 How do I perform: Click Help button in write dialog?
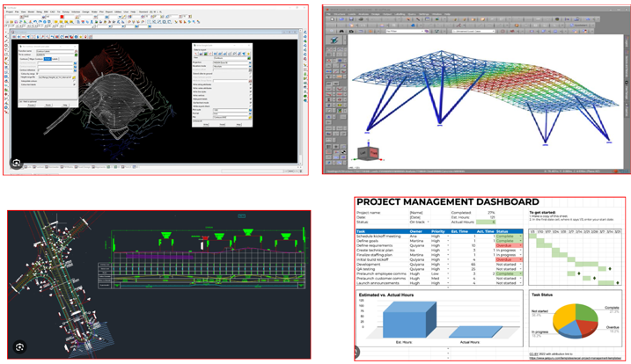(x=238, y=124)
